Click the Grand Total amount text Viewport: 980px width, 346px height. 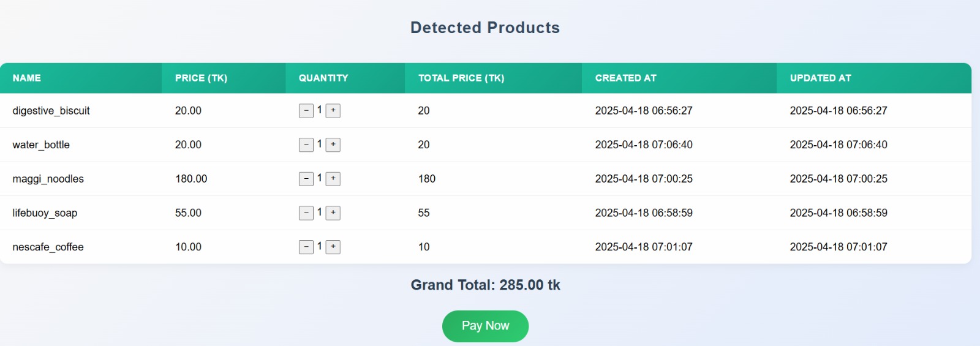[x=485, y=285]
